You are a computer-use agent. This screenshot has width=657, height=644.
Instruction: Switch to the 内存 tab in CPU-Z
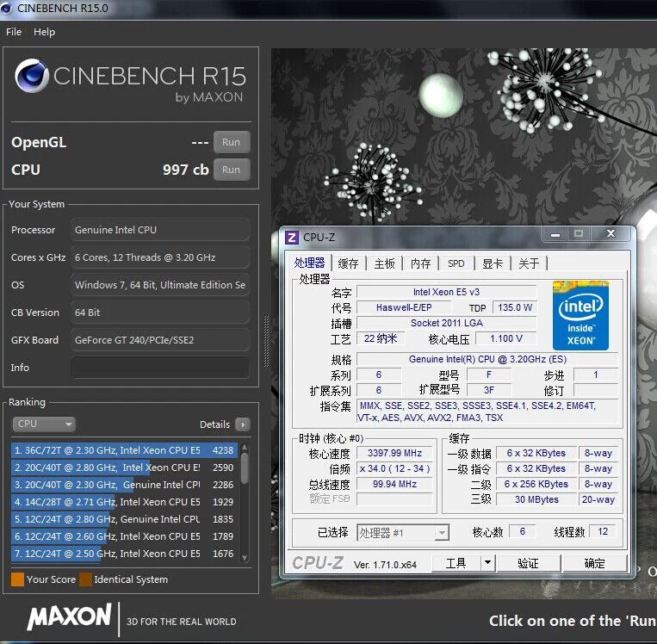[421, 263]
